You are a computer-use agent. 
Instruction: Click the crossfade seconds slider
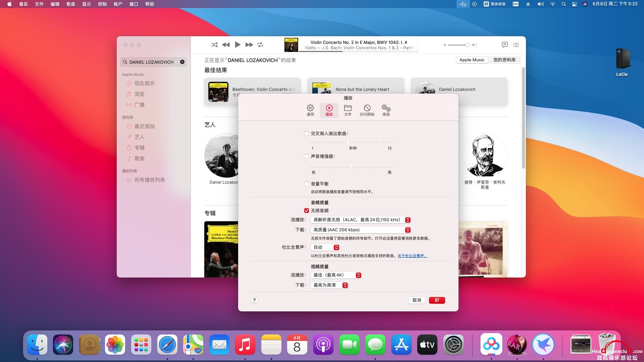pos(352,142)
